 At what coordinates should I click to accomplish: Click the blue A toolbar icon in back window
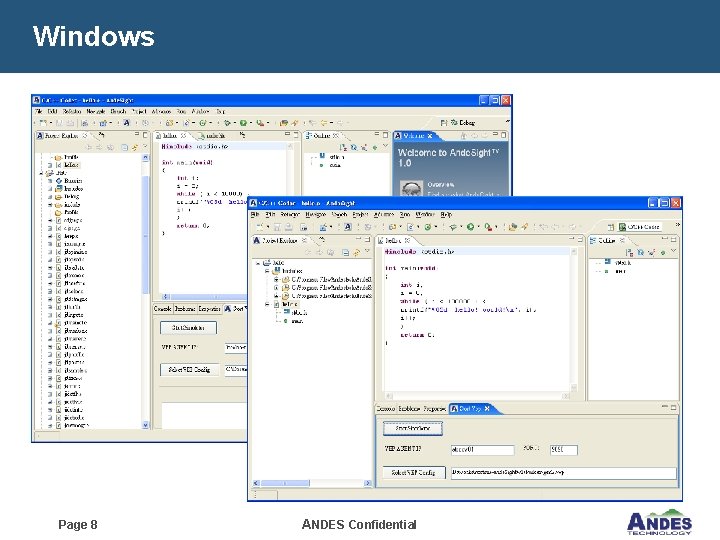click(x=126, y=123)
